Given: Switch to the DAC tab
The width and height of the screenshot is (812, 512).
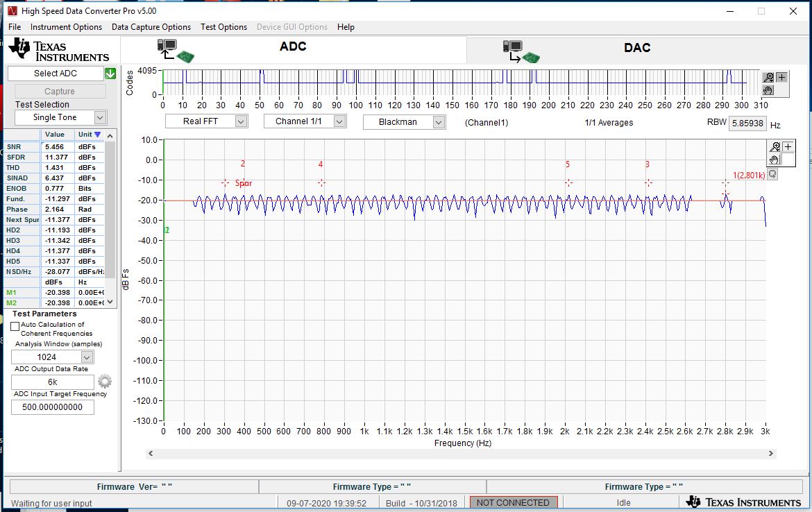Looking at the screenshot, I should [x=638, y=50].
